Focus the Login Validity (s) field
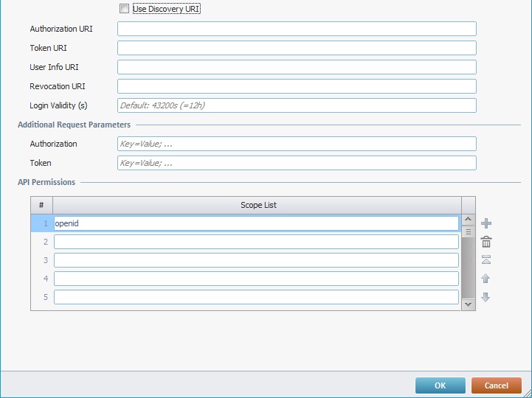532x398 pixels. [x=297, y=105]
